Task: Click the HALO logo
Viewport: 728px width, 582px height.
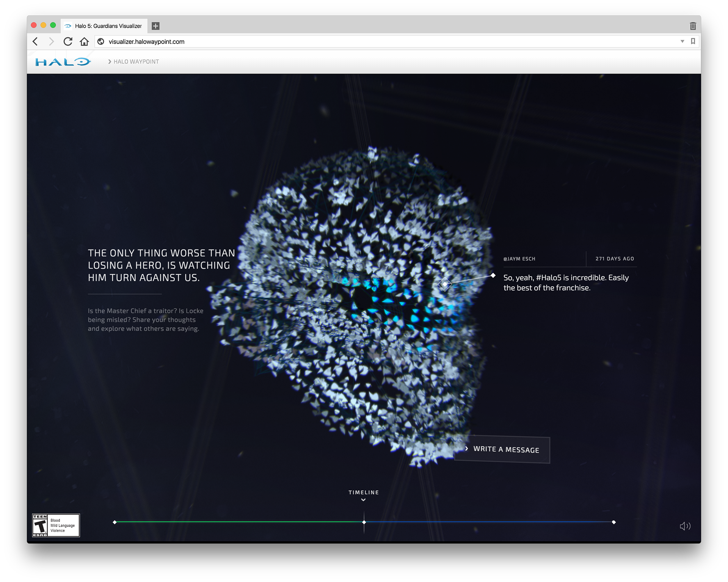Action: (x=63, y=62)
